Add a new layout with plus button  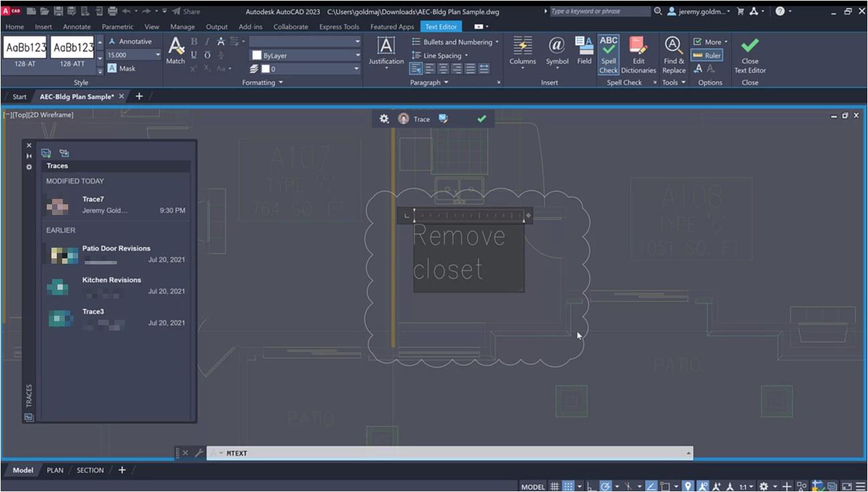click(x=122, y=470)
